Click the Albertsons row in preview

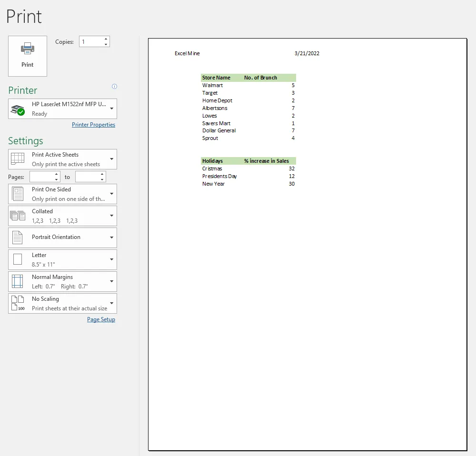coord(248,108)
